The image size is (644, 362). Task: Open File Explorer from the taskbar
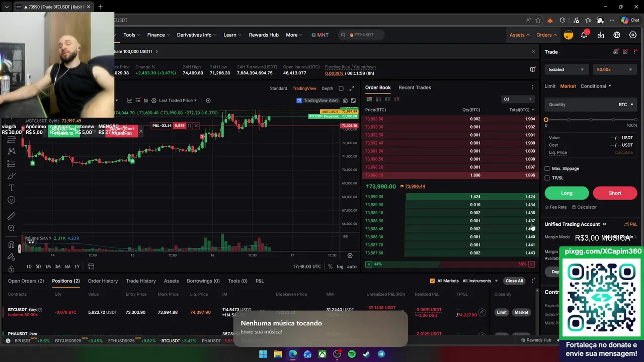[x=278, y=354]
